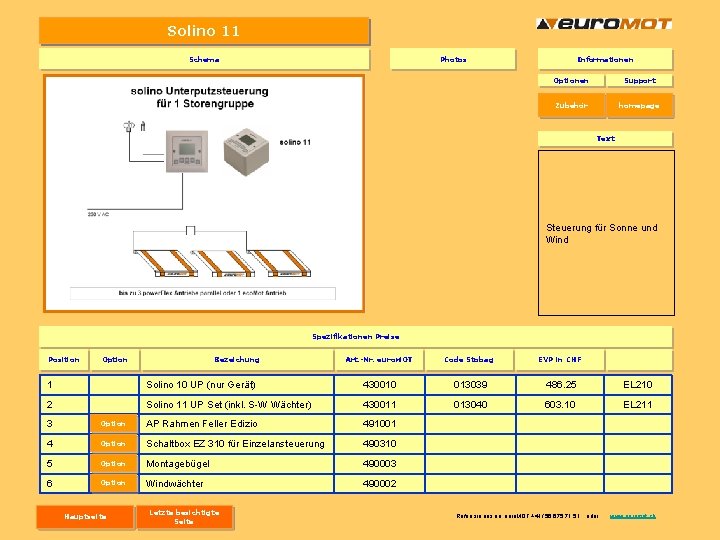
Task: Click article number 430010
Action: coord(379,385)
